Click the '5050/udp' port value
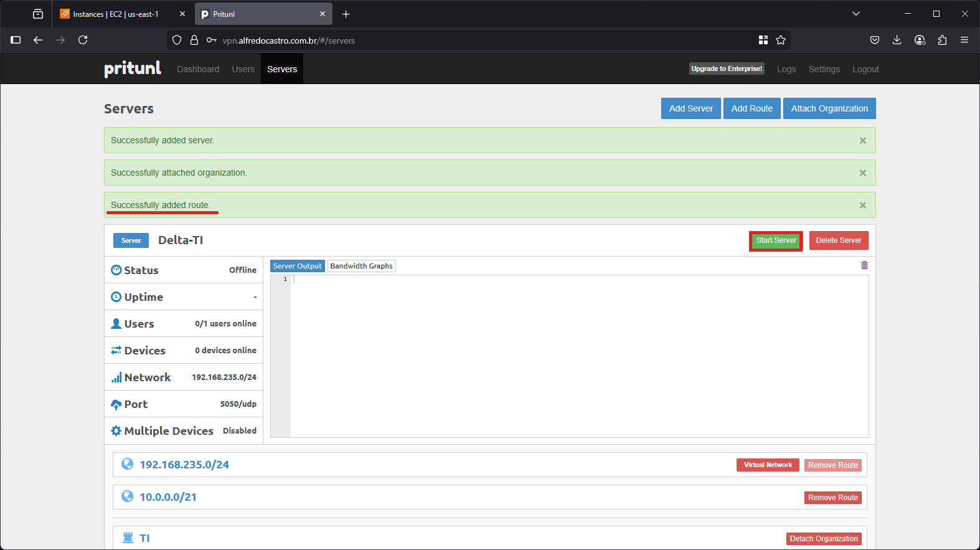The height and width of the screenshot is (550, 980). coord(238,404)
